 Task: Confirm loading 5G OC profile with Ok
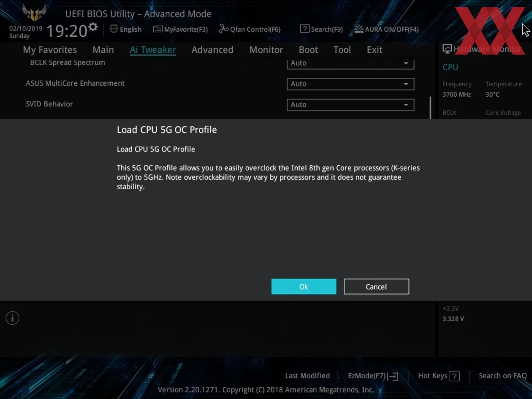(304, 287)
